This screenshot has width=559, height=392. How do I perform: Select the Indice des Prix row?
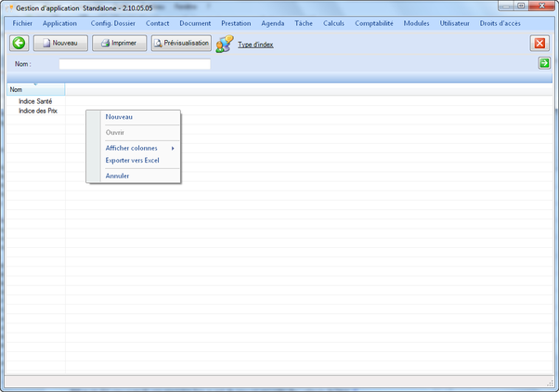38,111
